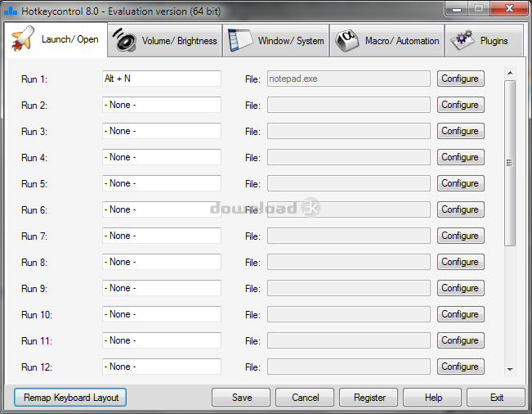Open the Register dialog
Screen dimensions: 532x414
(369, 398)
